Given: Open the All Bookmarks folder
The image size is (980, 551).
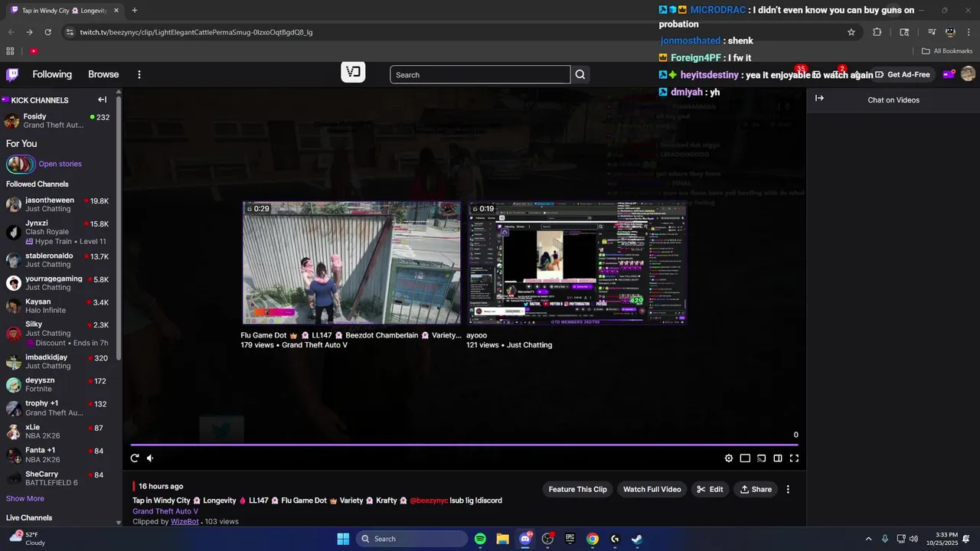Looking at the screenshot, I should click(947, 51).
